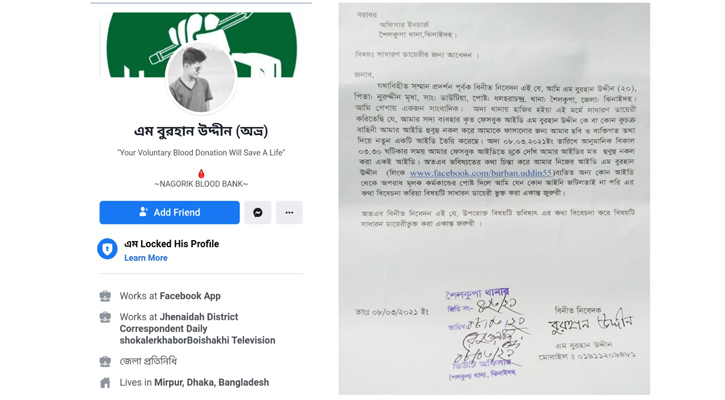
Task: Click the NAGORIK BLOOD BANK bio text
Action: click(201, 184)
